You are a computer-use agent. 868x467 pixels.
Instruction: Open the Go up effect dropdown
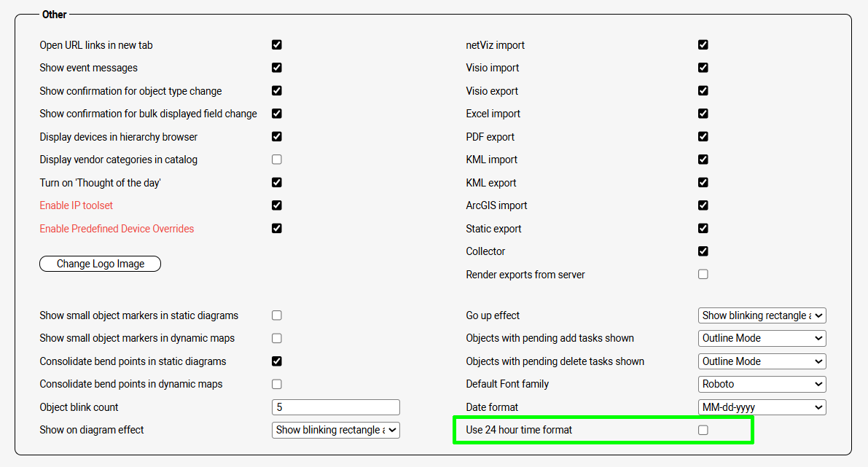[762, 315]
